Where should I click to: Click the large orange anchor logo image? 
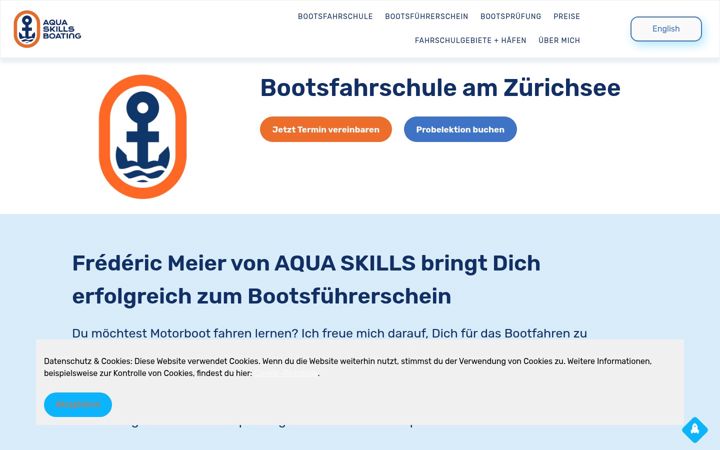tap(143, 137)
